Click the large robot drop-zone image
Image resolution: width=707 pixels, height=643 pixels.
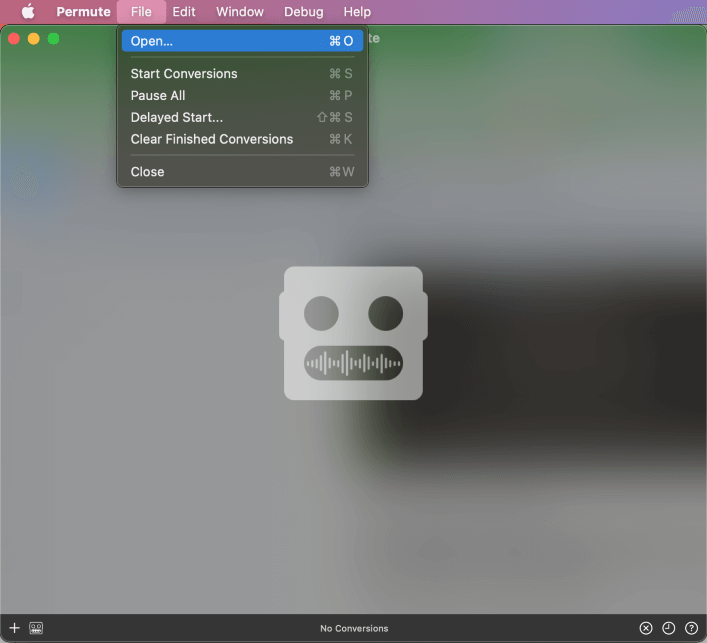[354, 333]
